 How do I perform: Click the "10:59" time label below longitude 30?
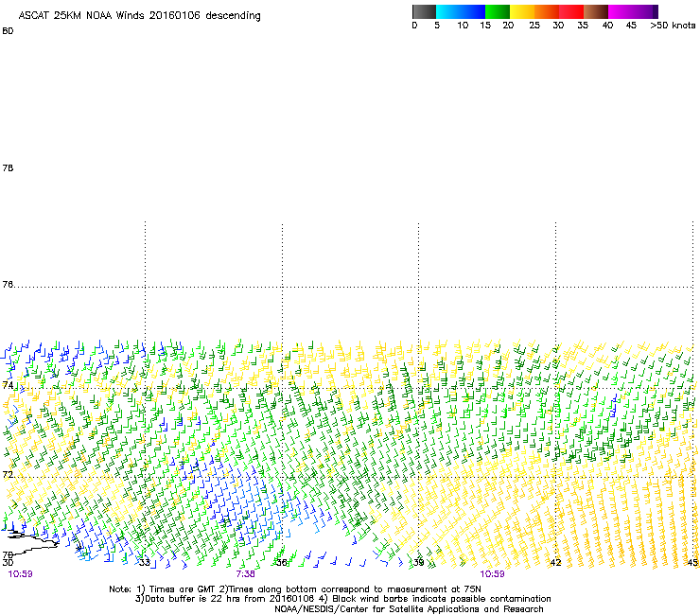click(20, 574)
